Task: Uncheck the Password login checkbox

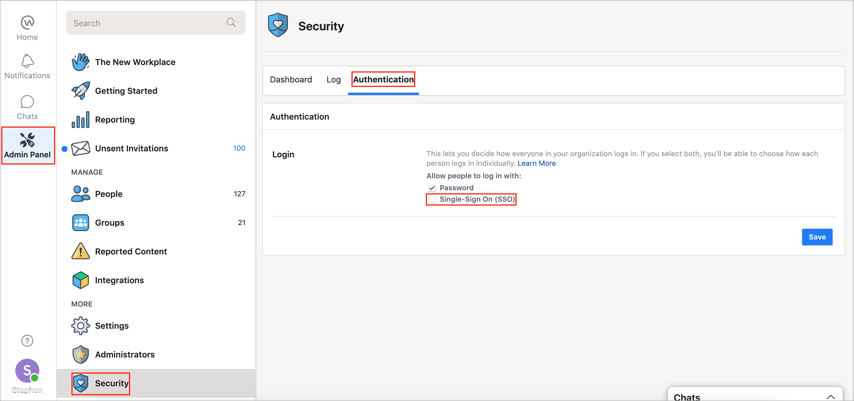Action: click(432, 188)
